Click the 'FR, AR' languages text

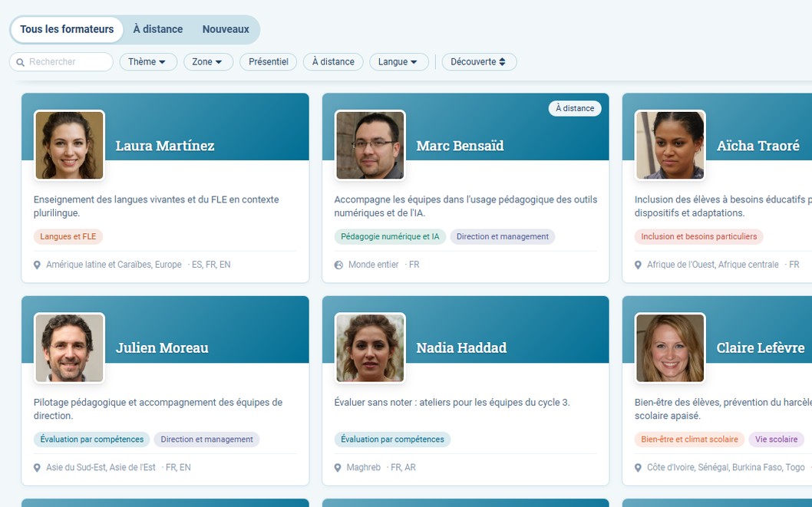403,468
